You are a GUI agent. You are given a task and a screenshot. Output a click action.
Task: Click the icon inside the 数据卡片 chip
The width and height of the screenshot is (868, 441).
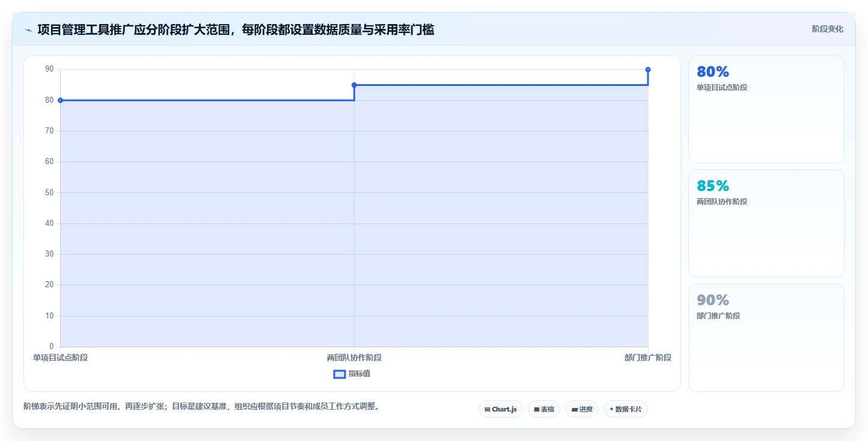click(x=611, y=409)
